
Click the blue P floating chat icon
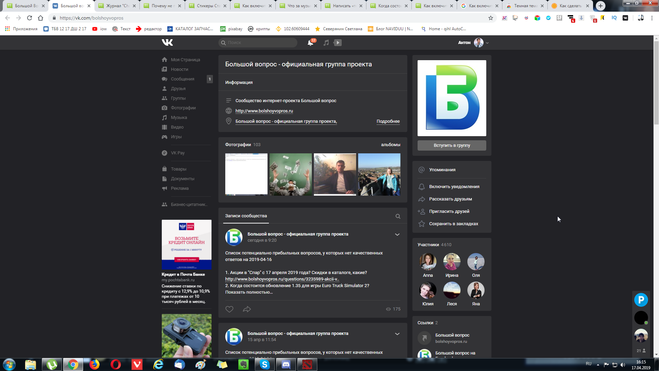[641, 300]
